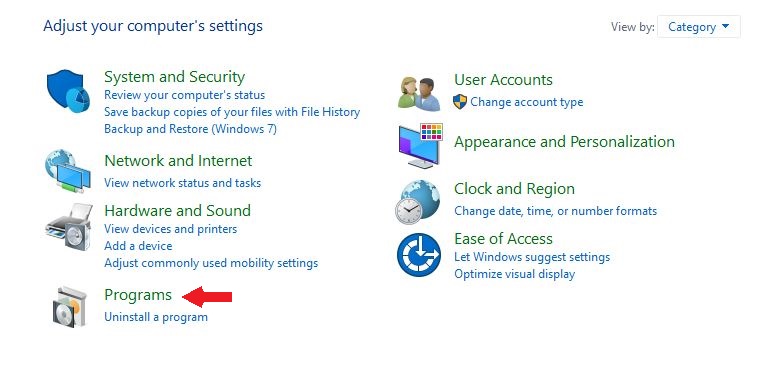Click View devices and printers
Image resolution: width=775 pixels, height=368 pixels.
click(x=171, y=229)
